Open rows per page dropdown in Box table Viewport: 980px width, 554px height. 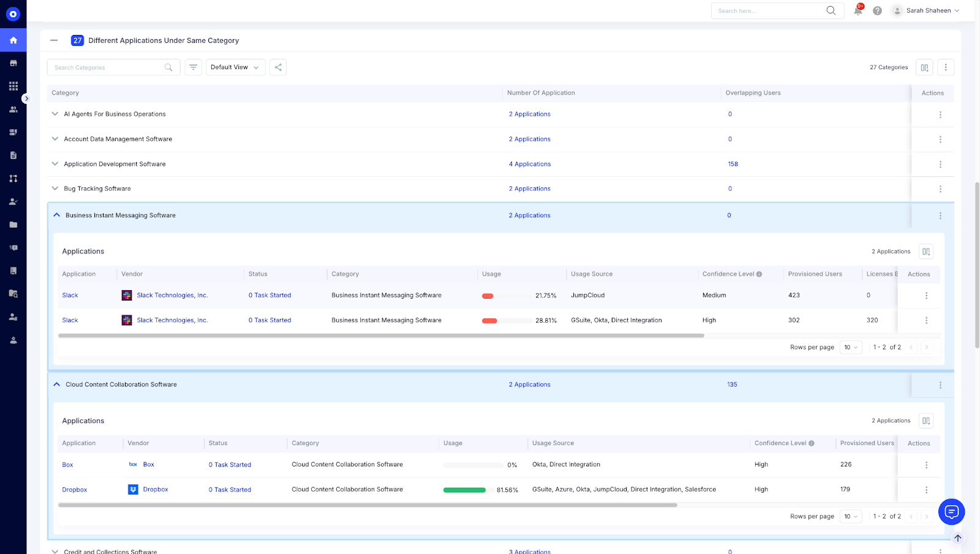pyautogui.click(x=851, y=517)
